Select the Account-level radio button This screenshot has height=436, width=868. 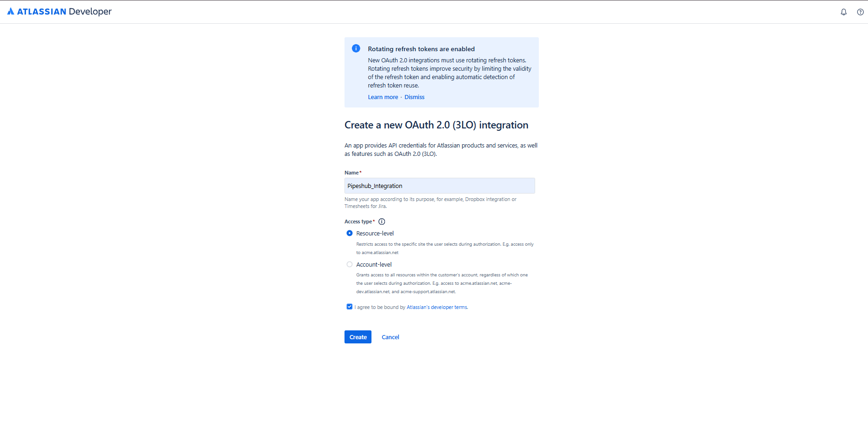tap(350, 264)
